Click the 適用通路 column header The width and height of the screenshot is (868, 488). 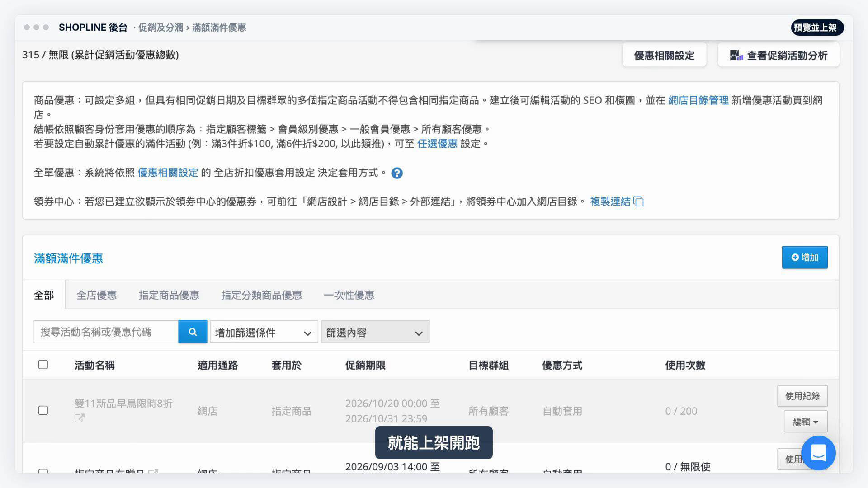(x=218, y=365)
